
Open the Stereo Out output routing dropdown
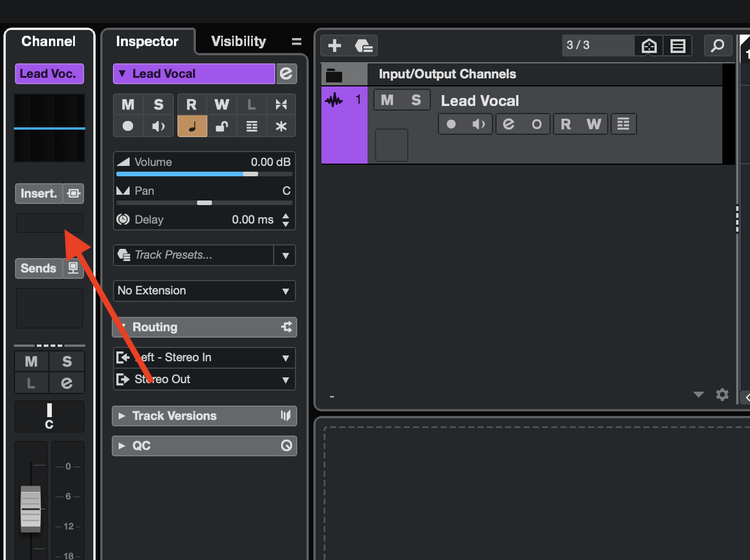pyautogui.click(x=204, y=380)
